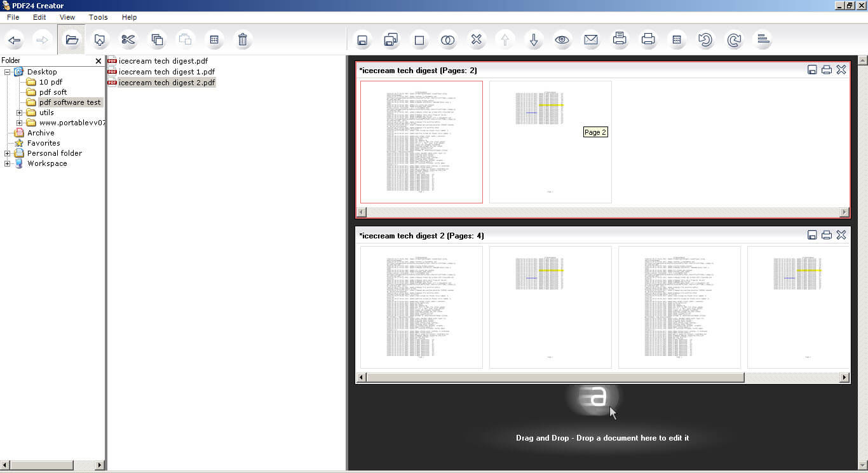Click right scroll arrow under first document panel
This screenshot has height=473, width=868.
844,212
